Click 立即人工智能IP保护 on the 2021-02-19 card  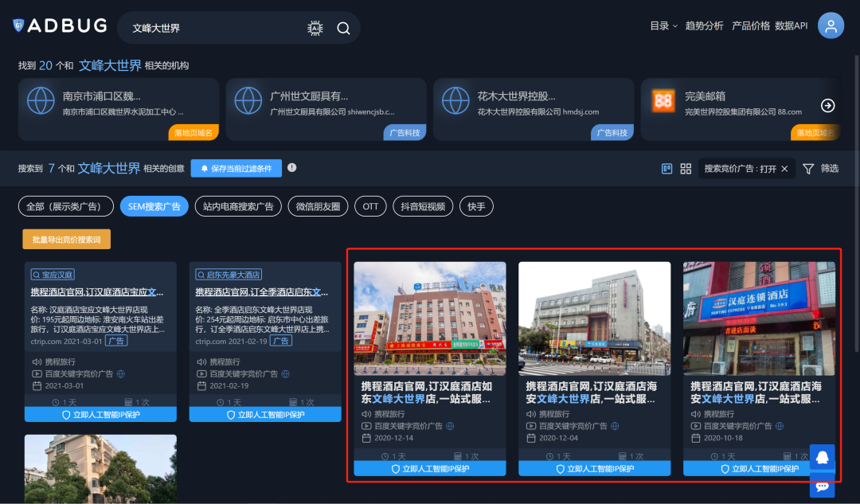point(265,415)
